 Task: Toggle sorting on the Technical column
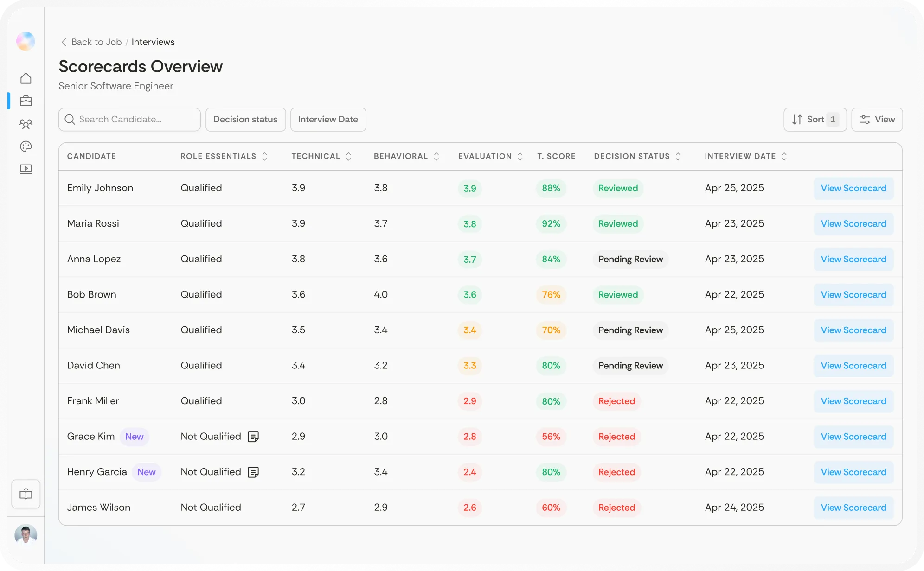(349, 156)
